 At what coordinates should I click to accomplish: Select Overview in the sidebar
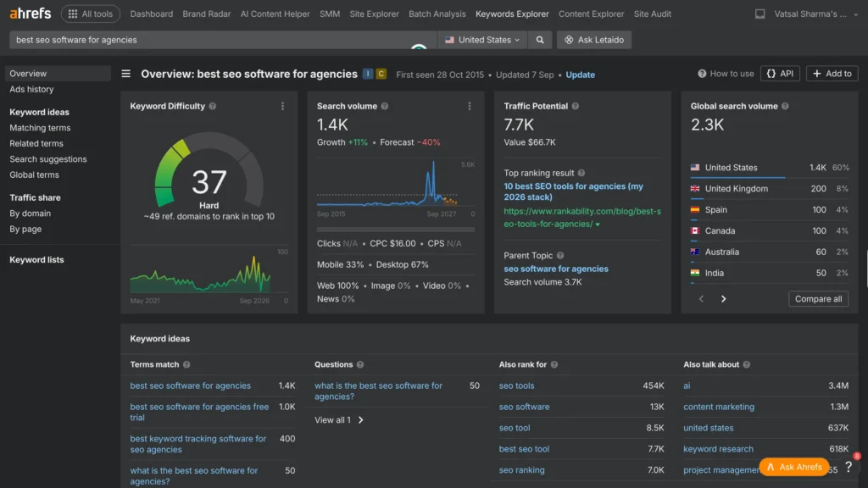click(x=58, y=74)
